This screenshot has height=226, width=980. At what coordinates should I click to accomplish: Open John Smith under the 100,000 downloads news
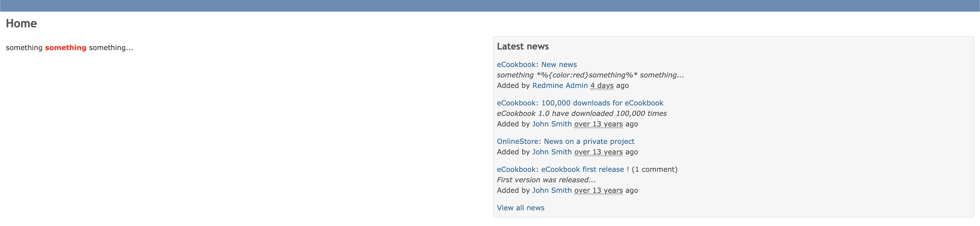[x=552, y=124]
